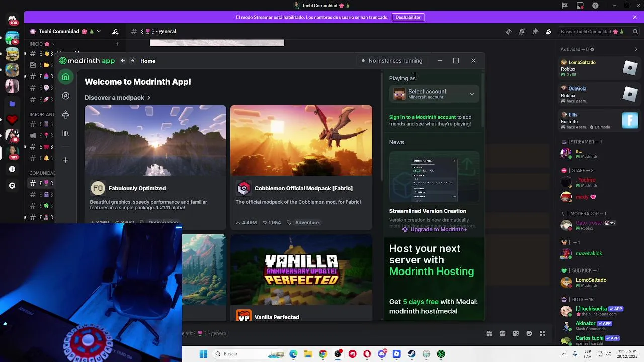
Task: Open Cobblemon Official Modpack [Fabric] title
Action: (x=303, y=188)
